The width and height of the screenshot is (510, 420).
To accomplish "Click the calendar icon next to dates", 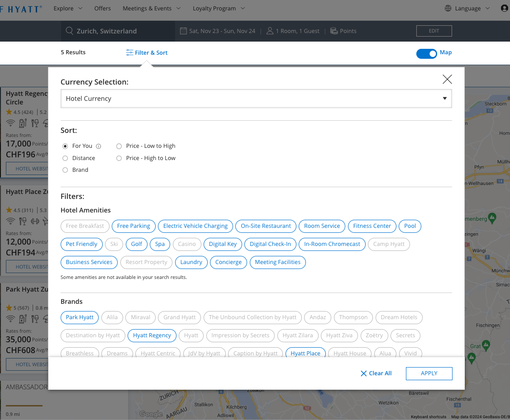I will pyautogui.click(x=183, y=31).
